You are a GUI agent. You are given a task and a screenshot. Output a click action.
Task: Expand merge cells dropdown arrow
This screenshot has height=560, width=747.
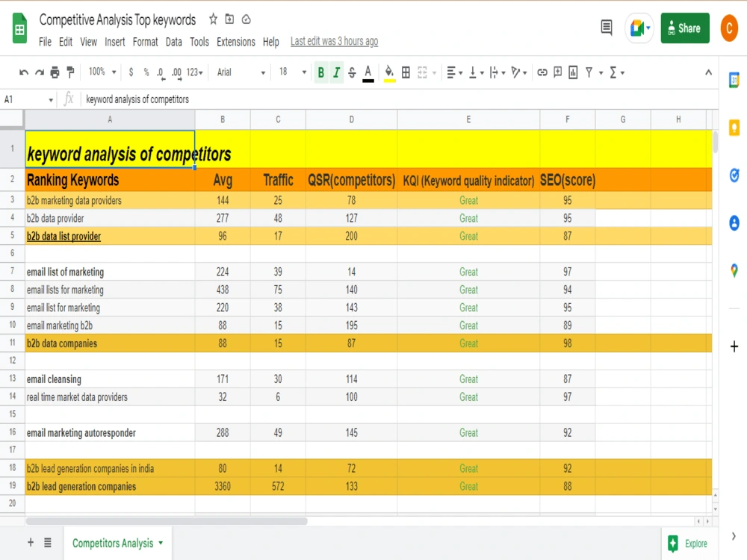click(434, 73)
